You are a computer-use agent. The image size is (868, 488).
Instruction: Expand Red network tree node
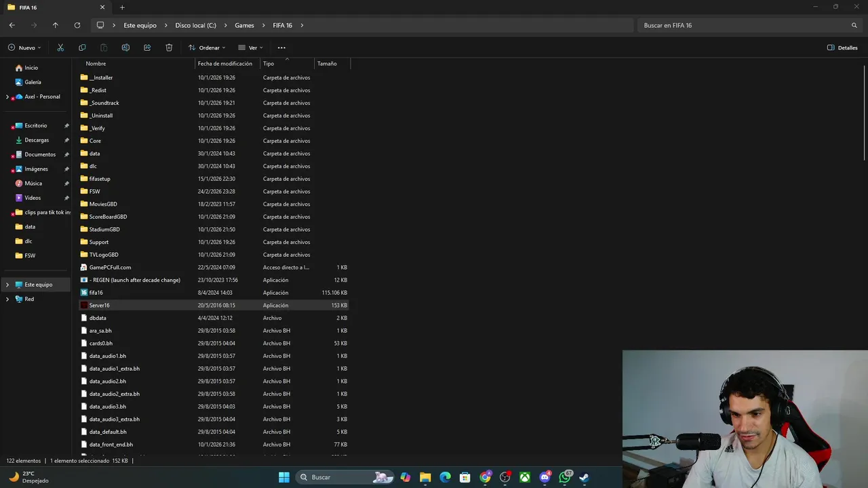click(7, 299)
